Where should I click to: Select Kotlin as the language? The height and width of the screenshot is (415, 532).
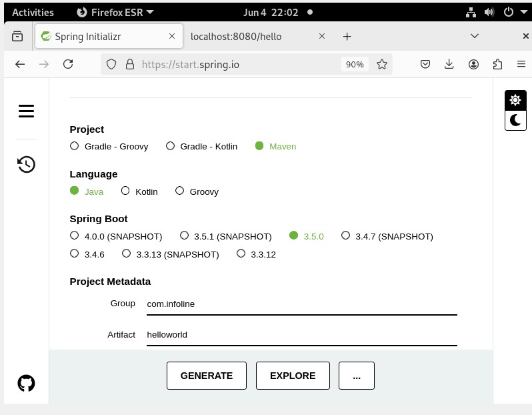(125, 191)
